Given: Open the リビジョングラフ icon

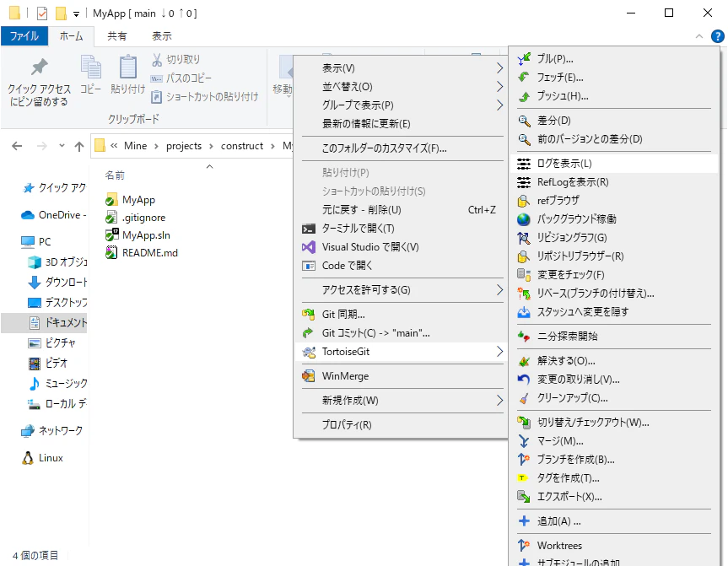Looking at the screenshot, I should pyautogui.click(x=524, y=238).
